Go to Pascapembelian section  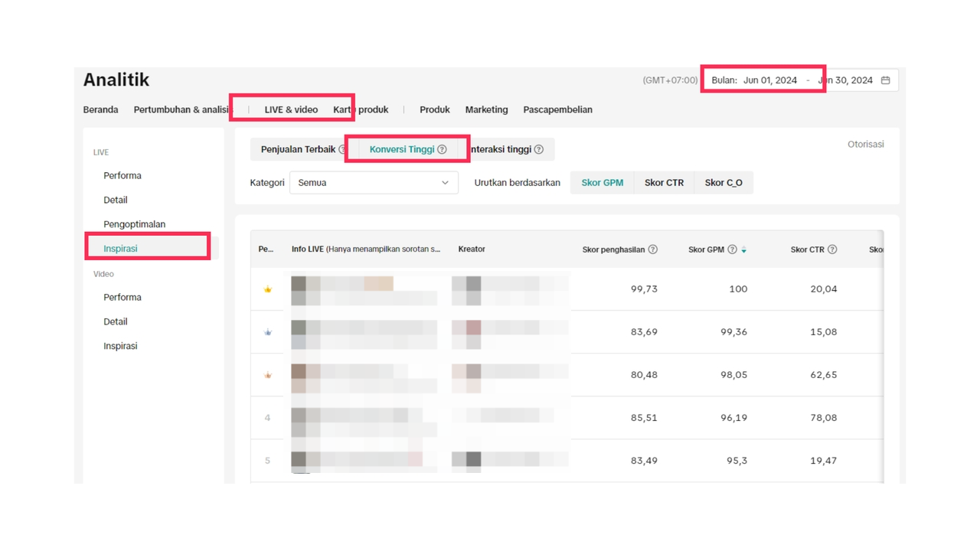pos(557,109)
